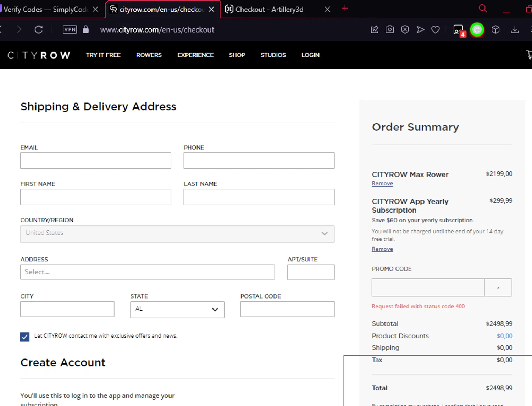Image resolution: width=532 pixels, height=406 pixels.
Task: Switch to the Checkout - Artillery3d tab
Action: 269,9
